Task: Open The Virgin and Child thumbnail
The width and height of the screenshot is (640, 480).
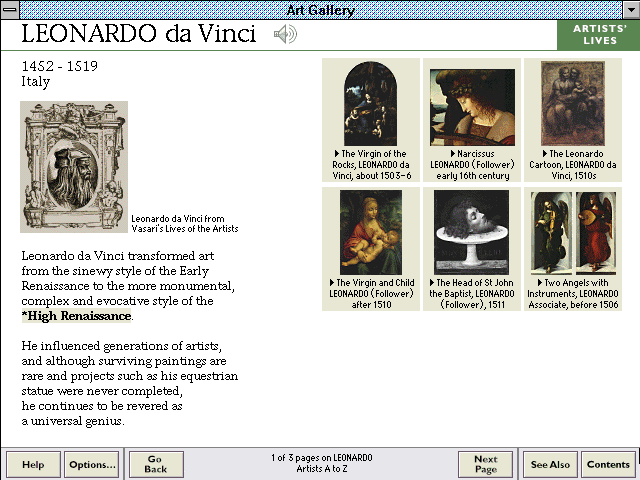Action: (x=371, y=232)
